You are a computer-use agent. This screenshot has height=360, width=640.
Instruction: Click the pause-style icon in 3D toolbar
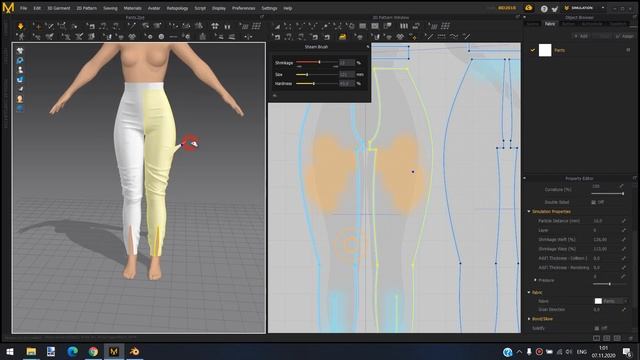[227, 26]
